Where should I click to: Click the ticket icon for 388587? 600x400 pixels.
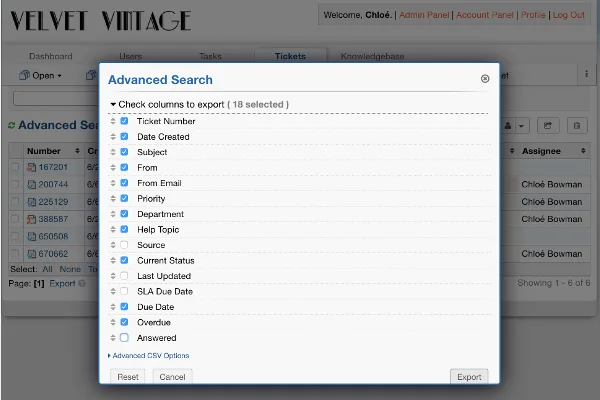31,219
